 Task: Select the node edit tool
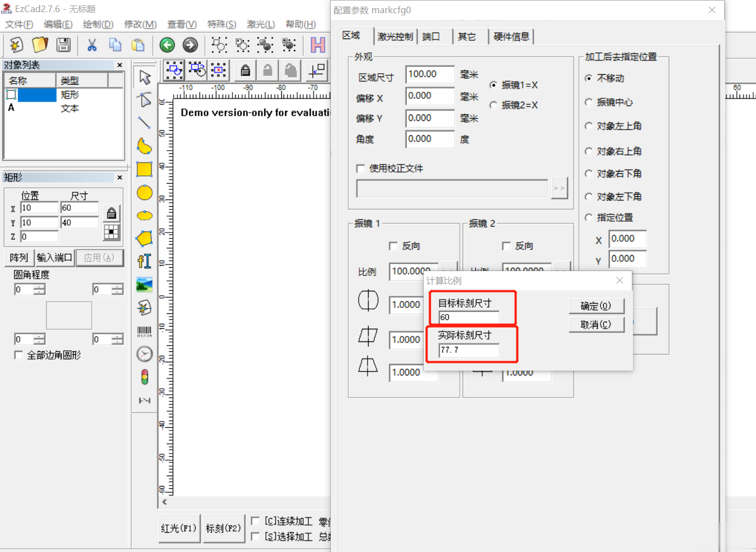point(144,100)
